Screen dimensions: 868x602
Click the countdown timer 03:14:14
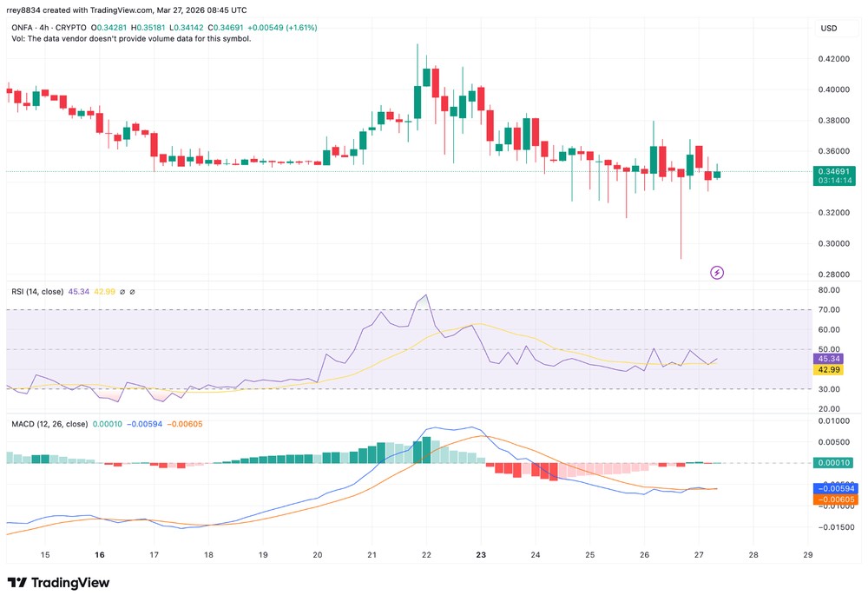835,181
